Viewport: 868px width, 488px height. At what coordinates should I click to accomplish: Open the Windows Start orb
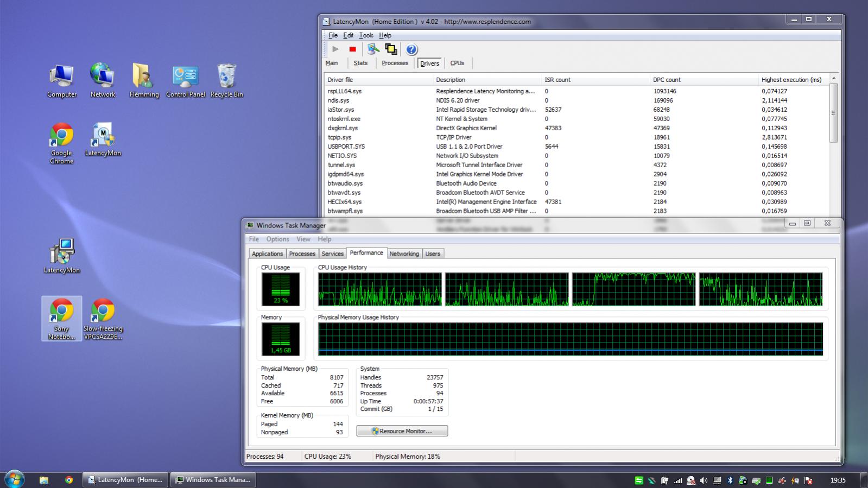coord(15,479)
